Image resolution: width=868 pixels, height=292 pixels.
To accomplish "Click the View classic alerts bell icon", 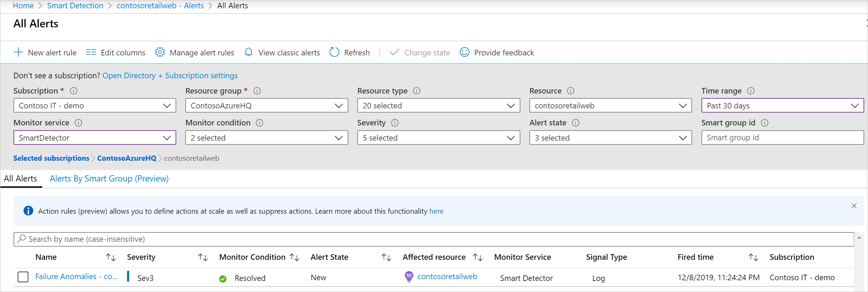I will [x=248, y=52].
